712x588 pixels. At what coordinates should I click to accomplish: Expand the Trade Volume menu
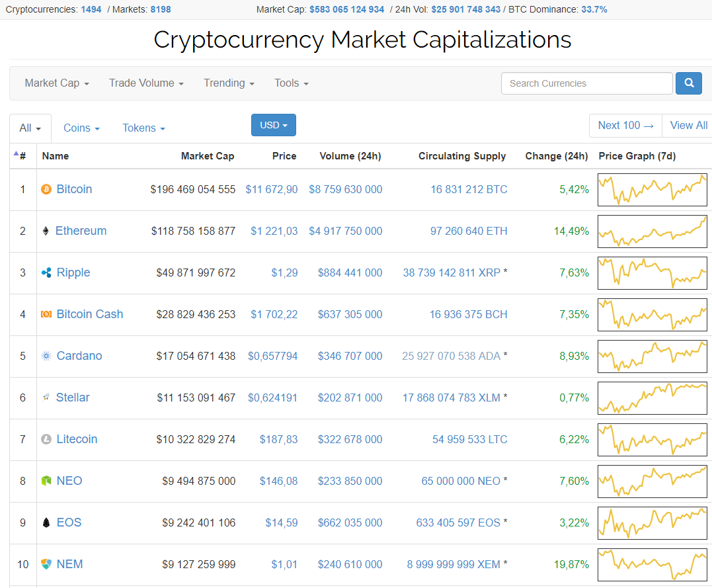tap(146, 83)
